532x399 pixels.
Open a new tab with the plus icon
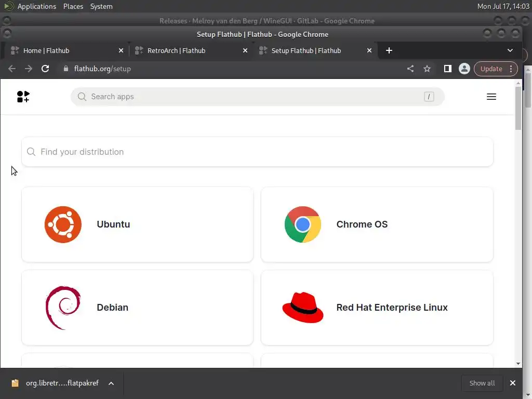point(389,50)
